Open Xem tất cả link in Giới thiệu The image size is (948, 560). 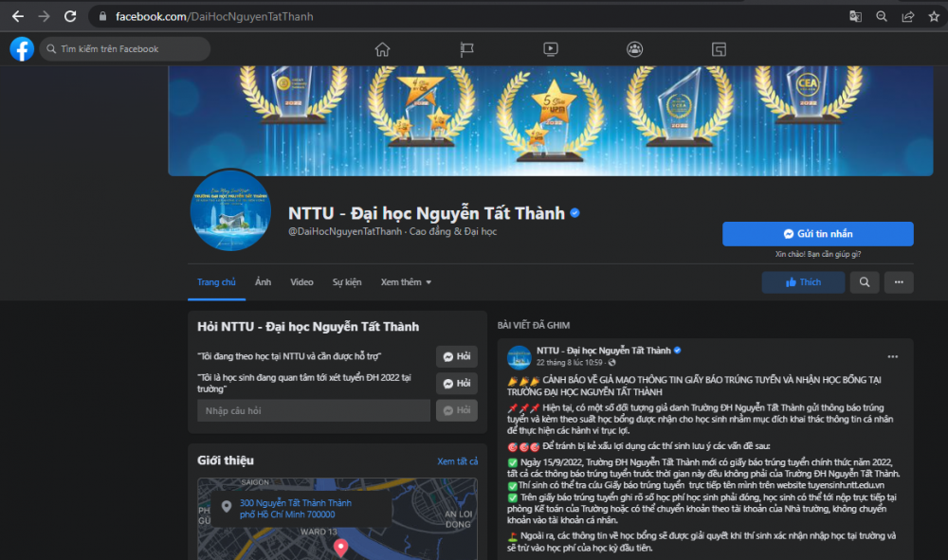tap(458, 461)
